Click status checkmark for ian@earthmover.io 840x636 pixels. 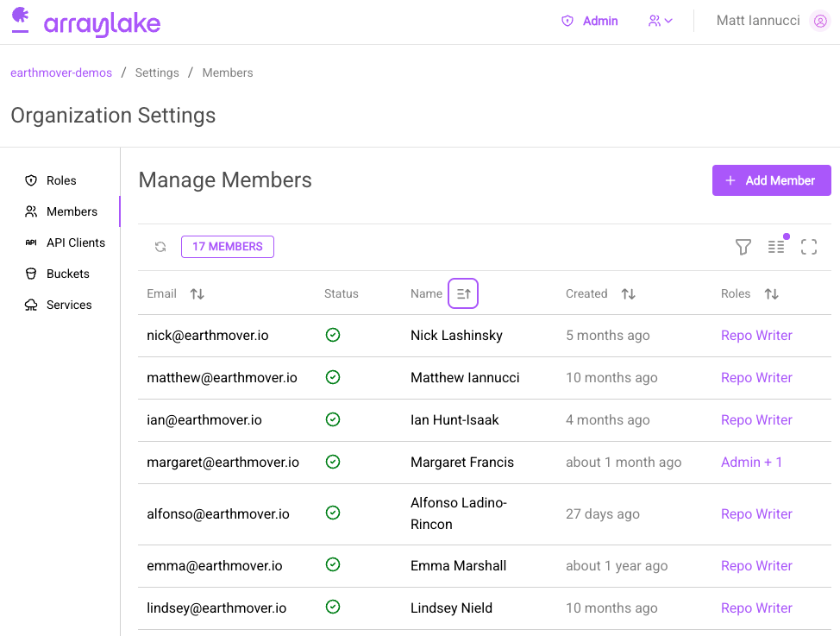(333, 419)
